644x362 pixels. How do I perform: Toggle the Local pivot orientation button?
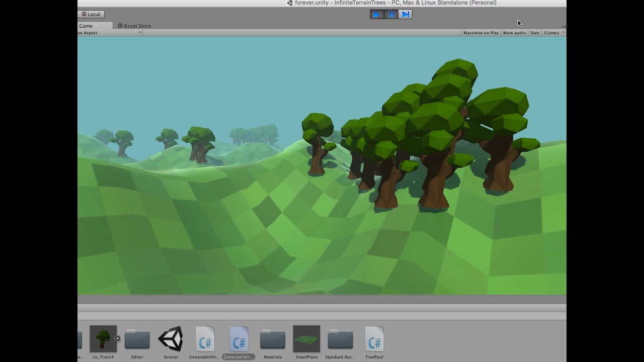coord(91,14)
